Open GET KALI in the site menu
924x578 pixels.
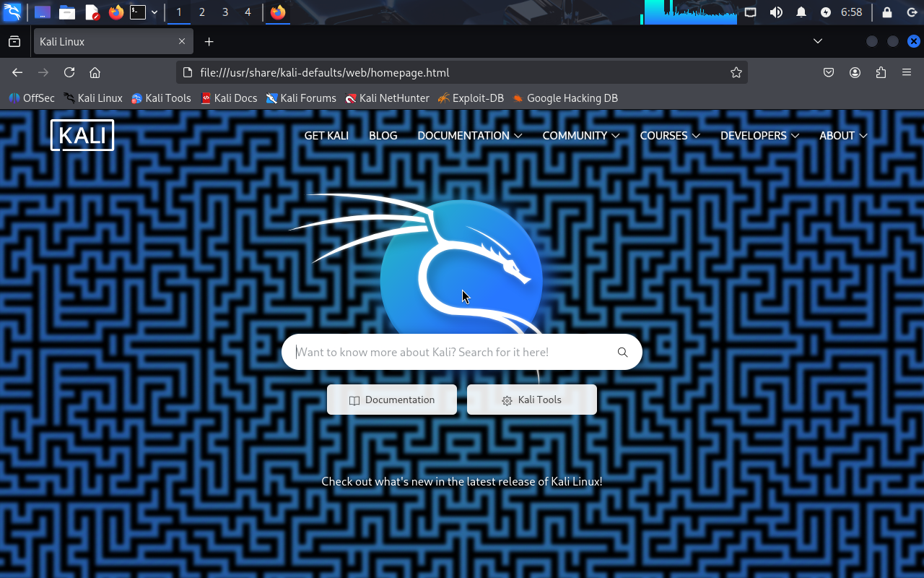click(326, 135)
